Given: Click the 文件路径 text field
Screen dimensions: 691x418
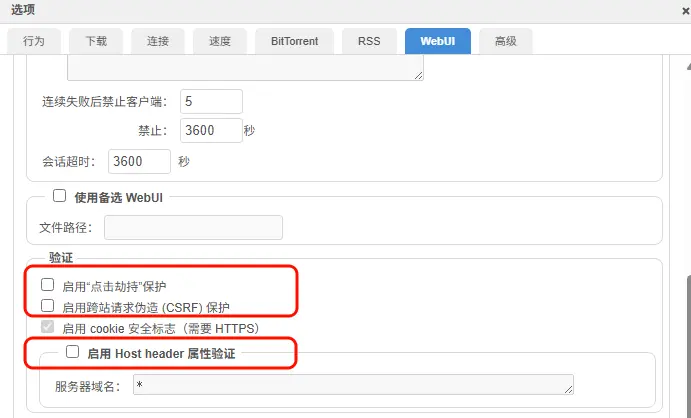Looking at the screenshot, I should 193,227.
